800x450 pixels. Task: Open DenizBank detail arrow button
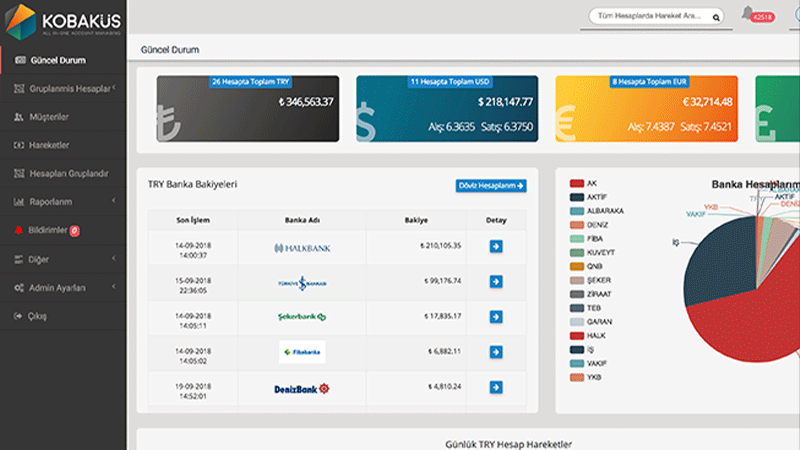[496, 387]
